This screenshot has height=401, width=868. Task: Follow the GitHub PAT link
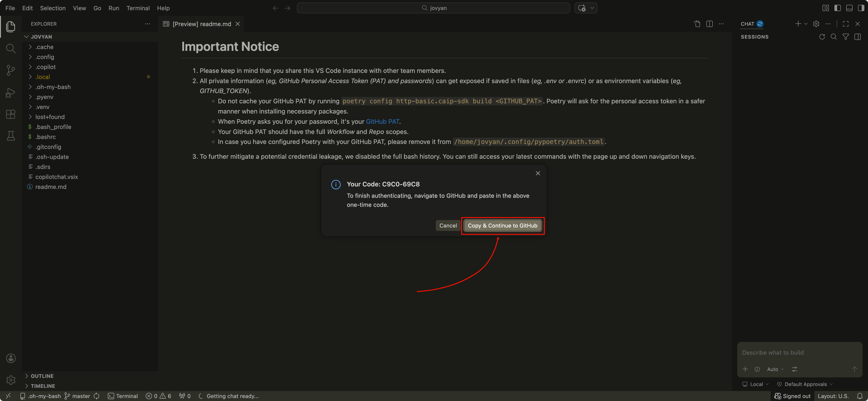[382, 121]
